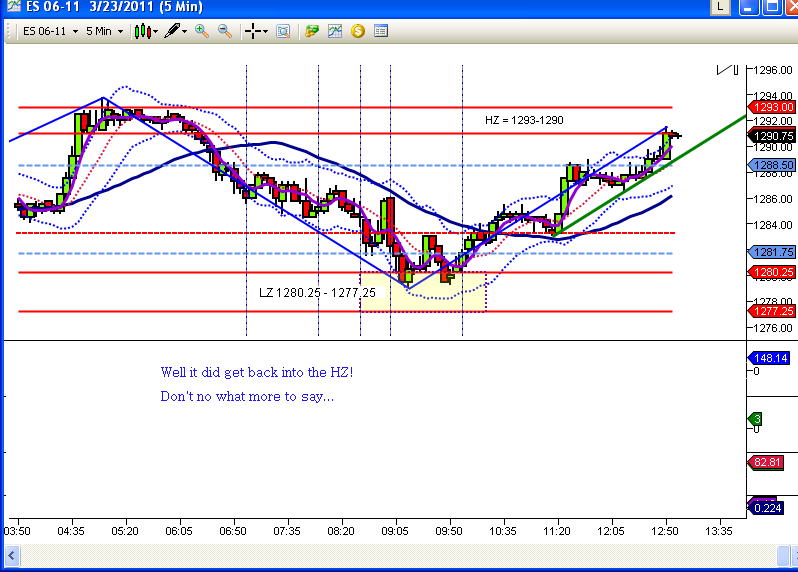Image resolution: width=798 pixels, height=572 pixels.
Task: Open Strategies with the gold dollar icon
Action: pos(358,32)
